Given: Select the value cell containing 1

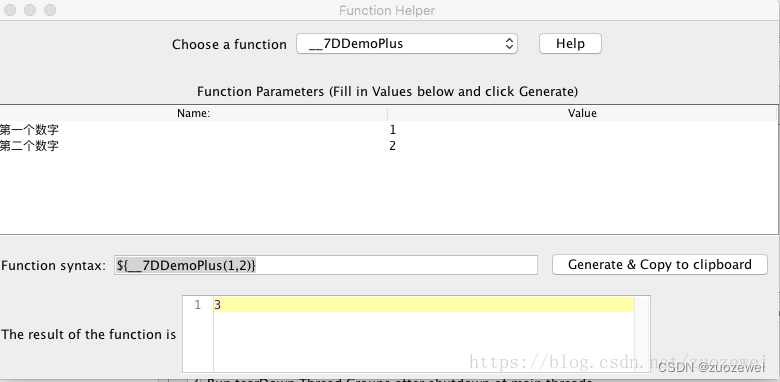Looking at the screenshot, I should [582, 130].
